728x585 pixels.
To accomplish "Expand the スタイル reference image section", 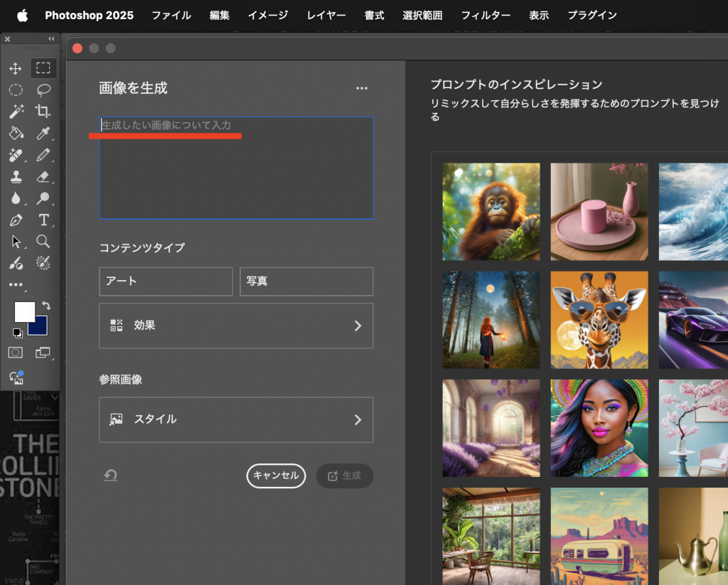I will 236,419.
